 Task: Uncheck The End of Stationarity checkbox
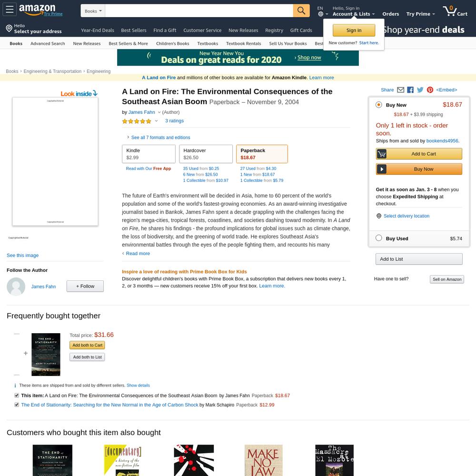tap(17, 405)
